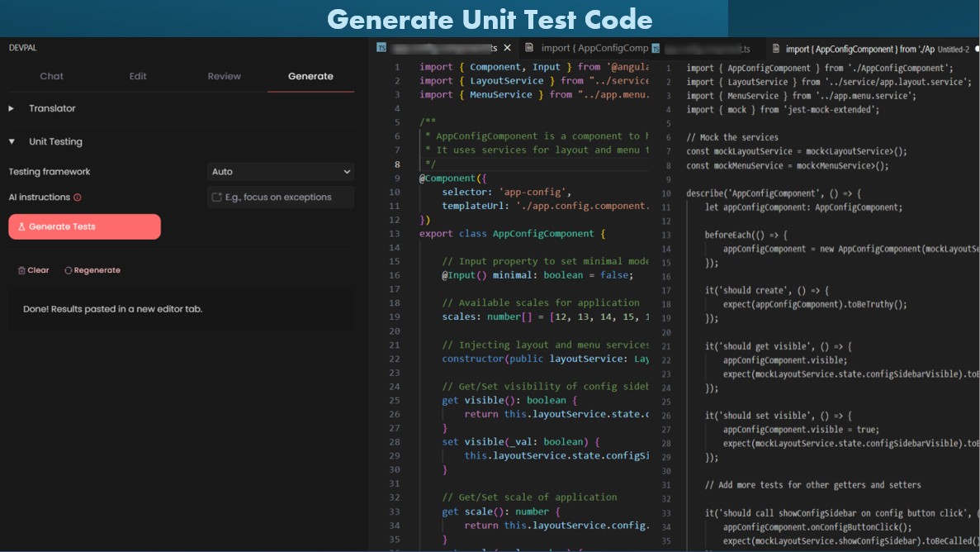The image size is (980, 552).
Task: Click line number 8 in left editor gutter
Action: click(x=397, y=164)
